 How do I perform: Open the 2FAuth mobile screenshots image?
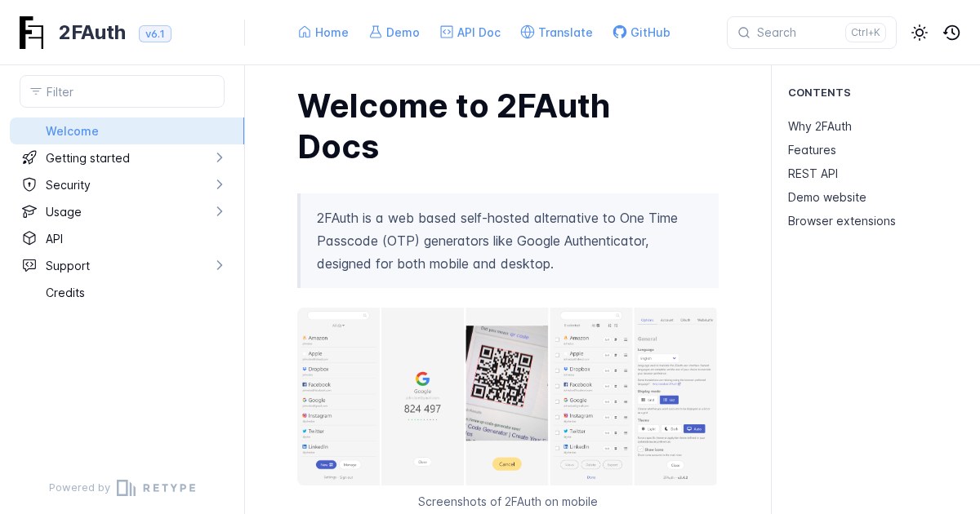click(507, 397)
